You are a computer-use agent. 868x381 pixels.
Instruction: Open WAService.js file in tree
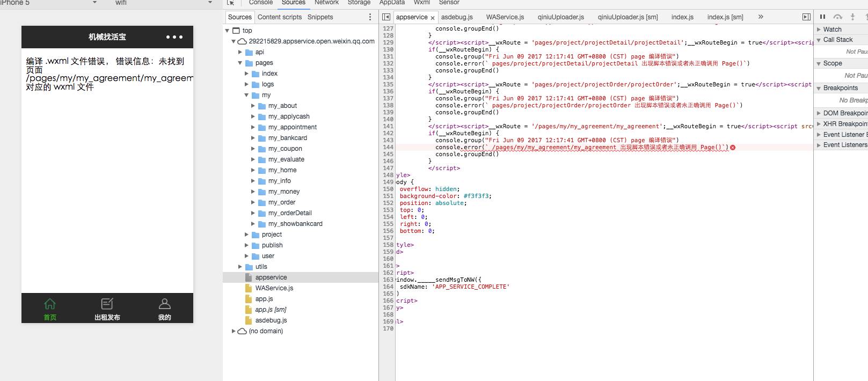[274, 288]
